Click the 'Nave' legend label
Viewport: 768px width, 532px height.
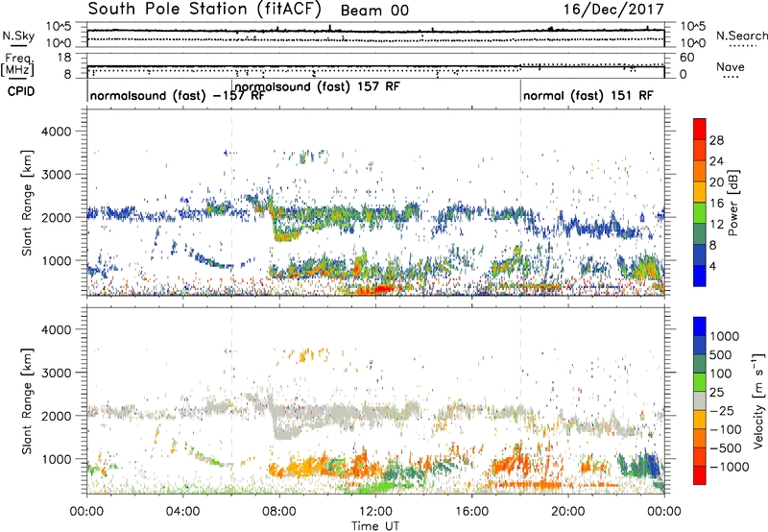[731, 67]
